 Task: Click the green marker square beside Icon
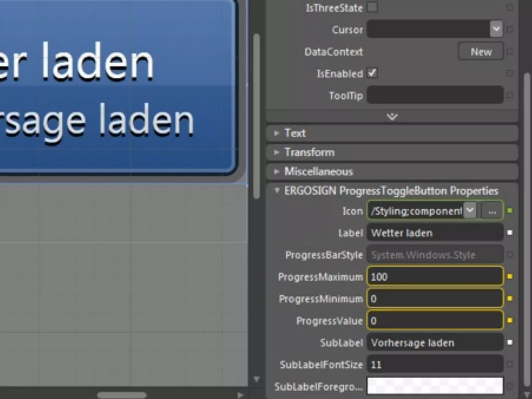(510, 211)
